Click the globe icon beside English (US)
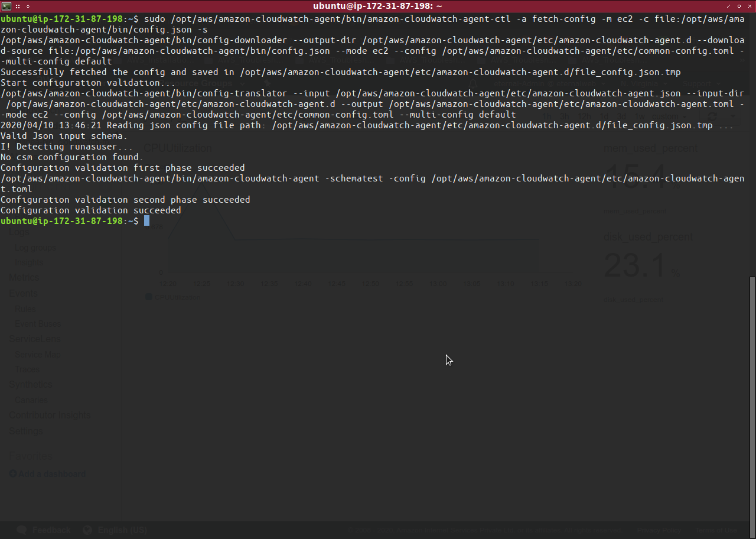The height and width of the screenshot is (539, 756). [87, 530]
